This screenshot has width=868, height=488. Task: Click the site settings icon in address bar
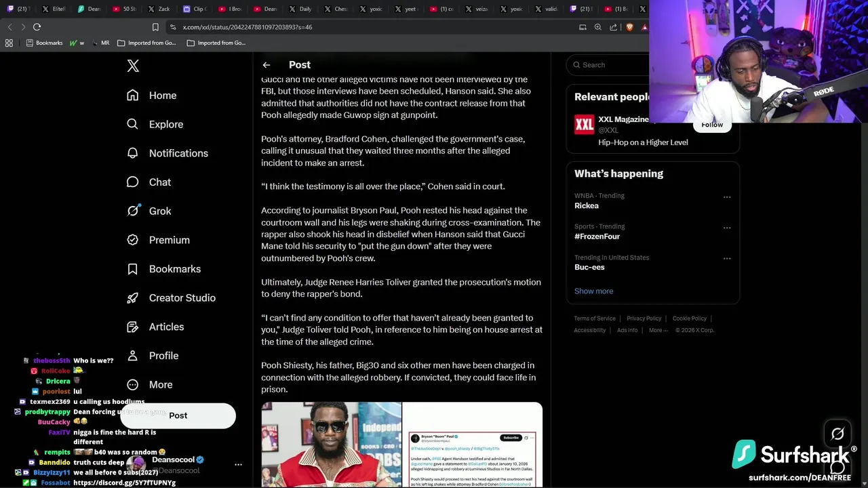tap(173, 27)
